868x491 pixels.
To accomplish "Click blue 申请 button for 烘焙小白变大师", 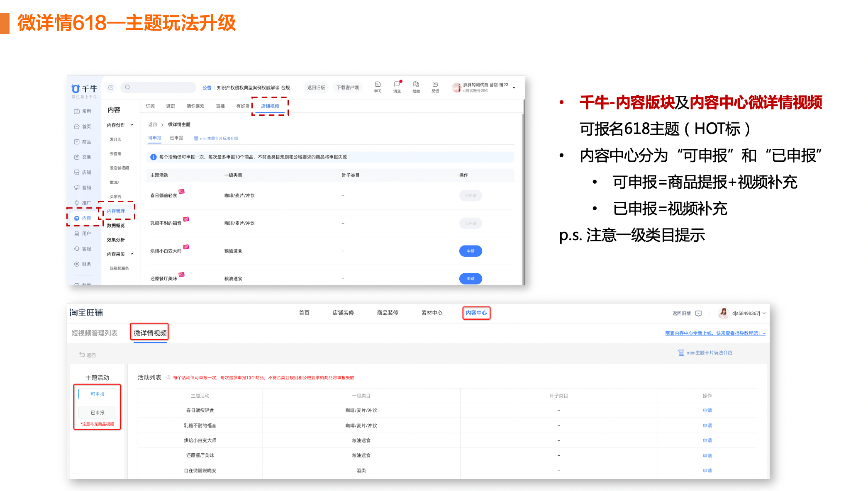I will coord(470,251).
